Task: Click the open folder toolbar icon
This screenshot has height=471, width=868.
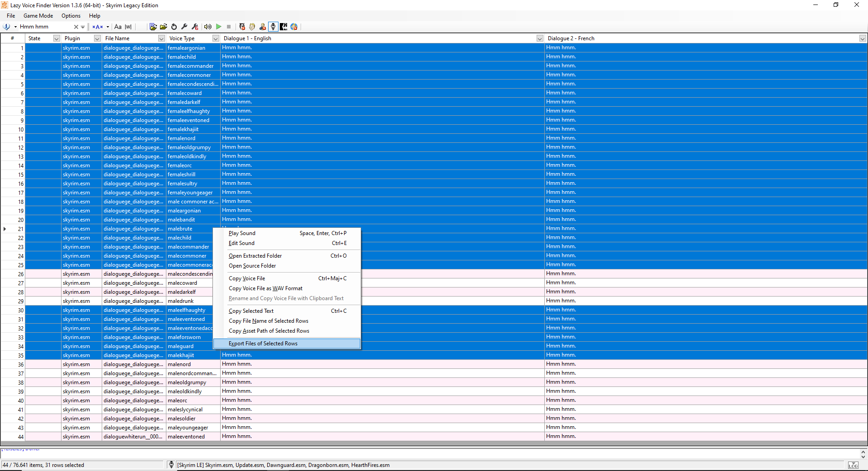Action: [x=164, y=27]
